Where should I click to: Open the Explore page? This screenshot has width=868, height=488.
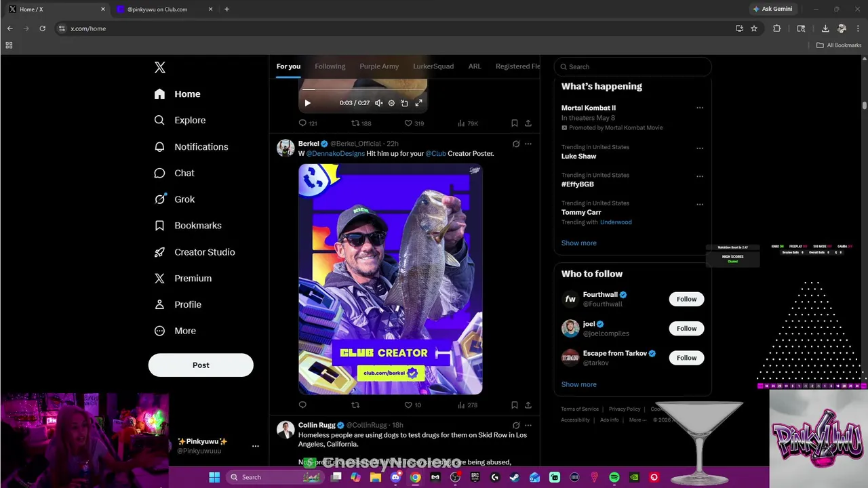click(x=180, y=120)
